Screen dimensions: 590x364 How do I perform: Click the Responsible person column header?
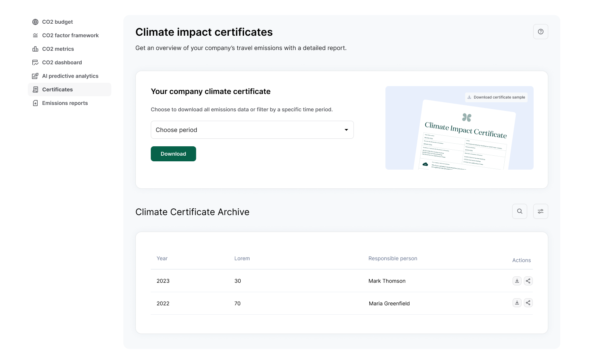coord(393,258)
